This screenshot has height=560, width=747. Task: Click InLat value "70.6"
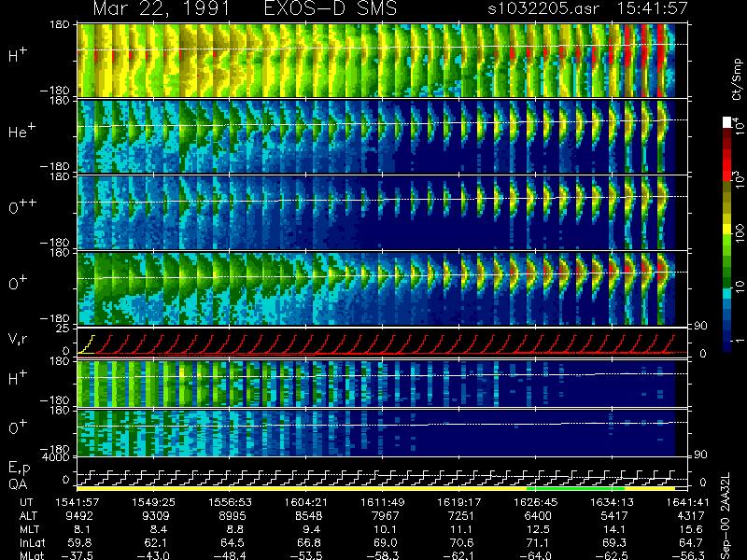pos(461,542)
